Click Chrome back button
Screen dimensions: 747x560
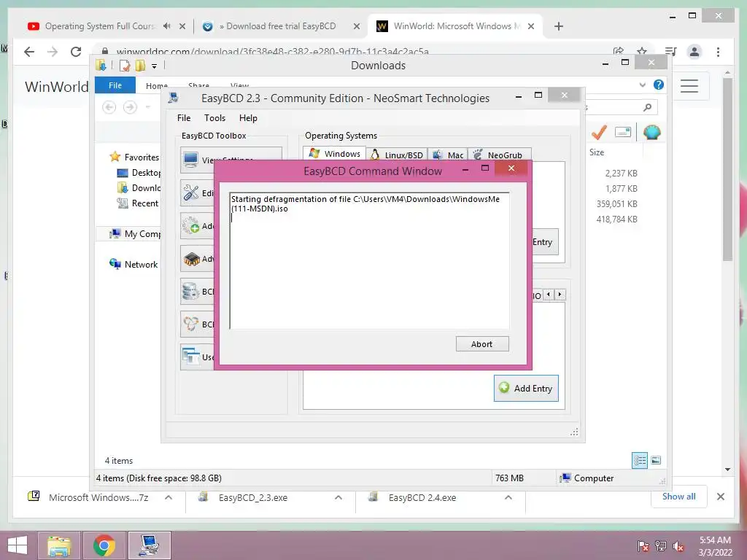[29, 52]
